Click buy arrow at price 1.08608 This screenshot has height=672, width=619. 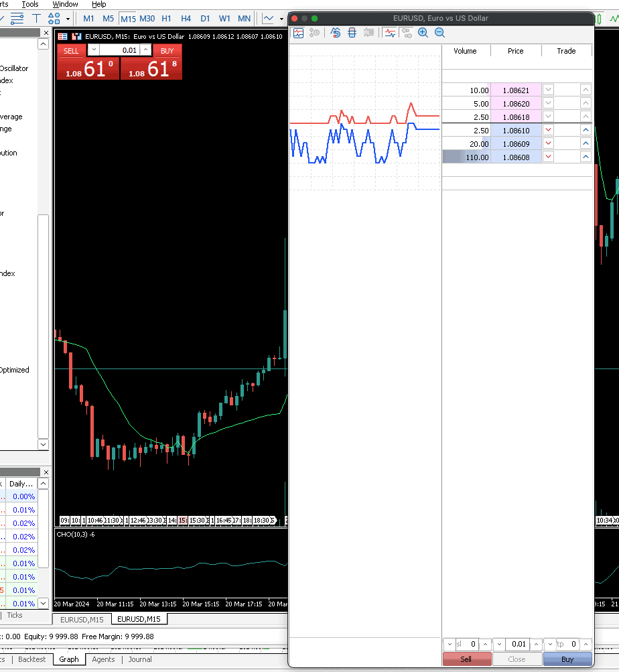[x=586, y=157]
